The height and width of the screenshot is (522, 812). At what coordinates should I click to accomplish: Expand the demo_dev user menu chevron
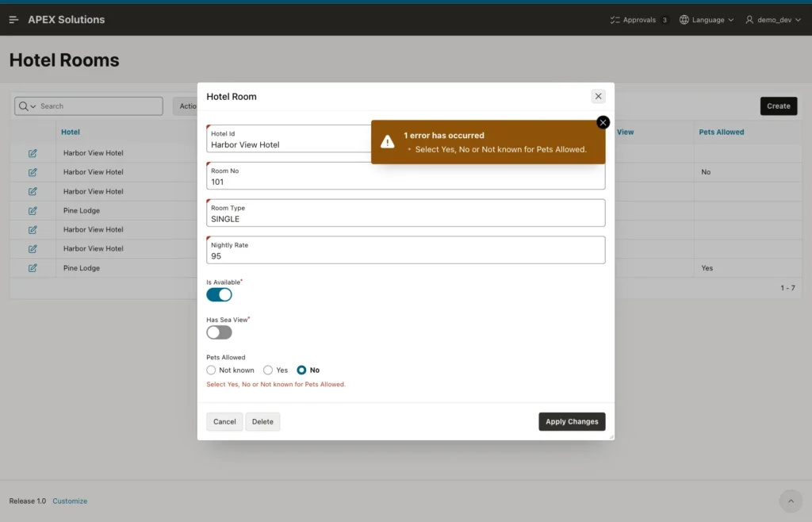pos(798,20)
